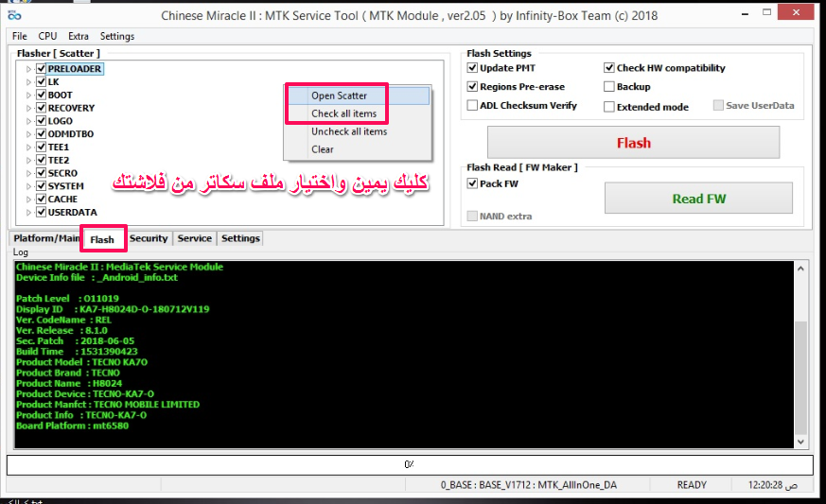Viewport: 826px width, 504px height.
Task: Switch to the bottom Settings tab
Action: [240, 238]
